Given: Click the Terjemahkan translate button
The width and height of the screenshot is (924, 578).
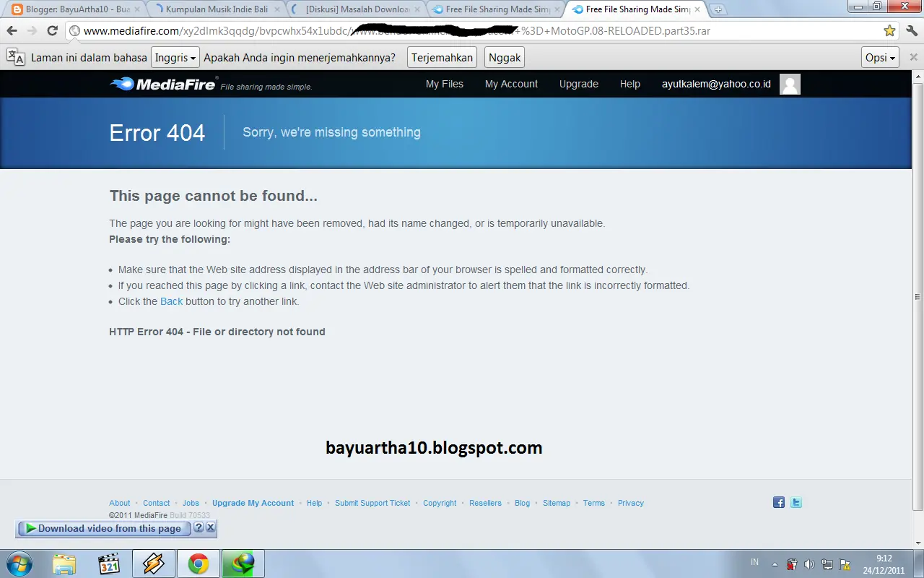Looking at the screenshot, I should [x=443, y=58].
